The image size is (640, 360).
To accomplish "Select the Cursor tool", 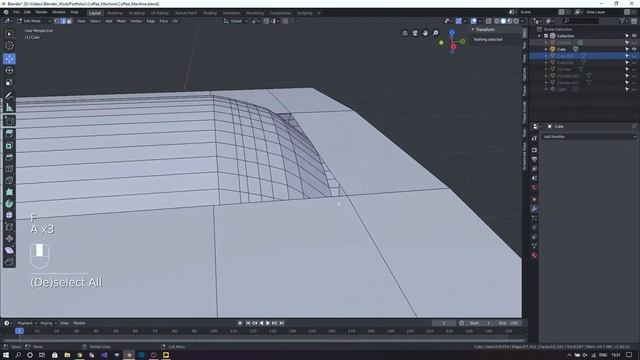I will 9,46.
